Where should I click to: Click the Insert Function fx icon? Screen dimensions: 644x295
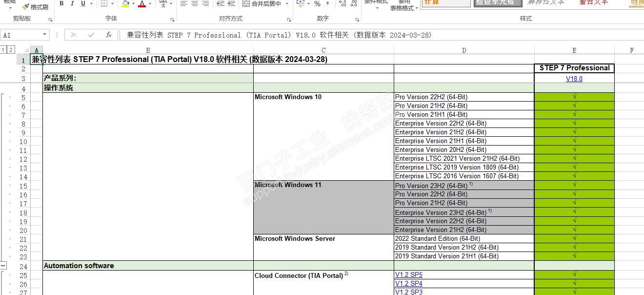[109, 35]
